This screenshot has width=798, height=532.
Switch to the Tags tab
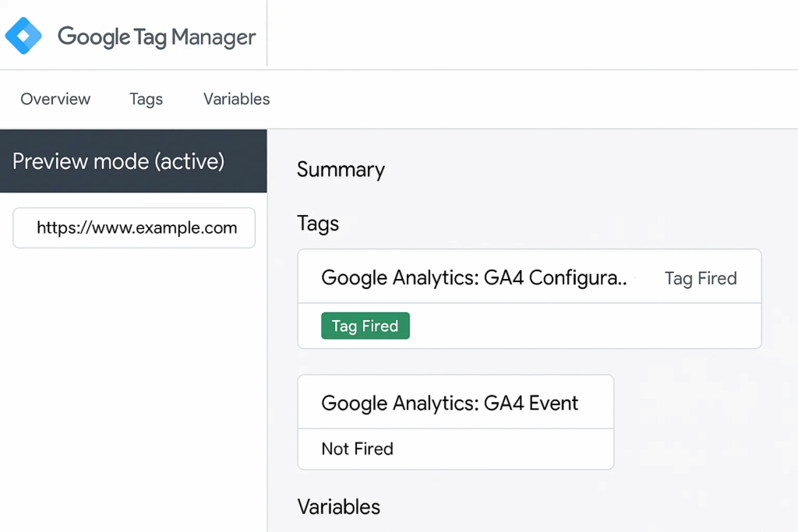click(x=146, y=99)
